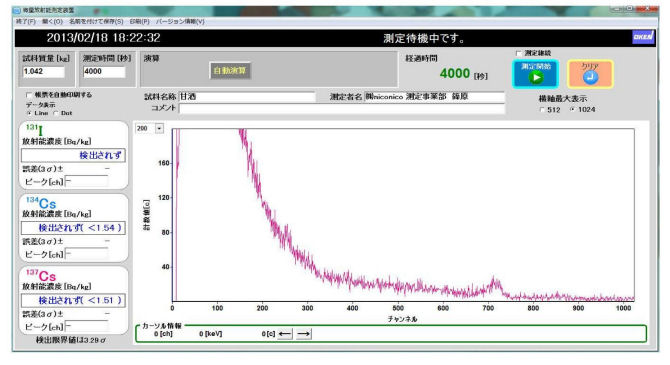670x365 pixels.
Task: Select the Dot data display radio button
Action: (56, 113)
